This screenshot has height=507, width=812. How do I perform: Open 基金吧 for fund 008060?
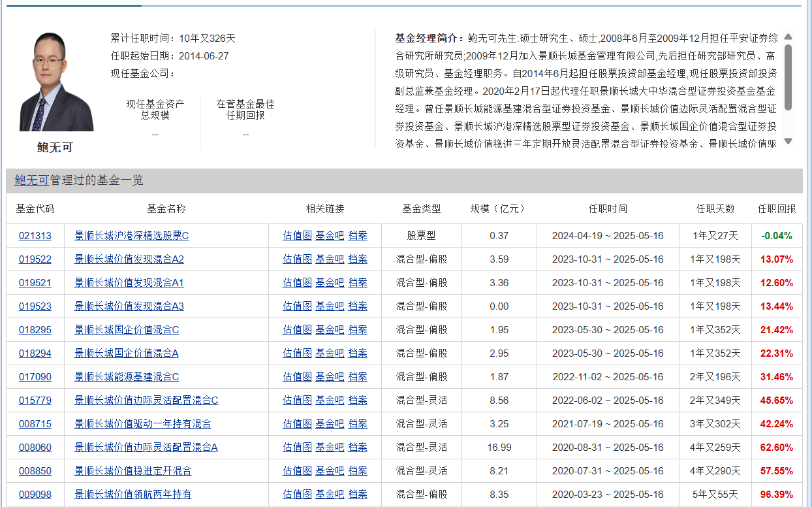coord(330,448)
